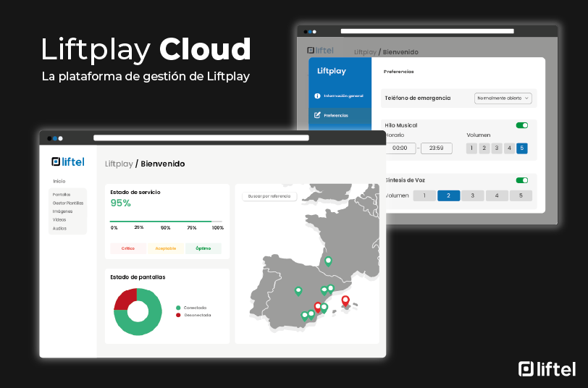Viewport: 588px width, 388px height.
Task: Click the Información general info icon
Action: point(317,96)
